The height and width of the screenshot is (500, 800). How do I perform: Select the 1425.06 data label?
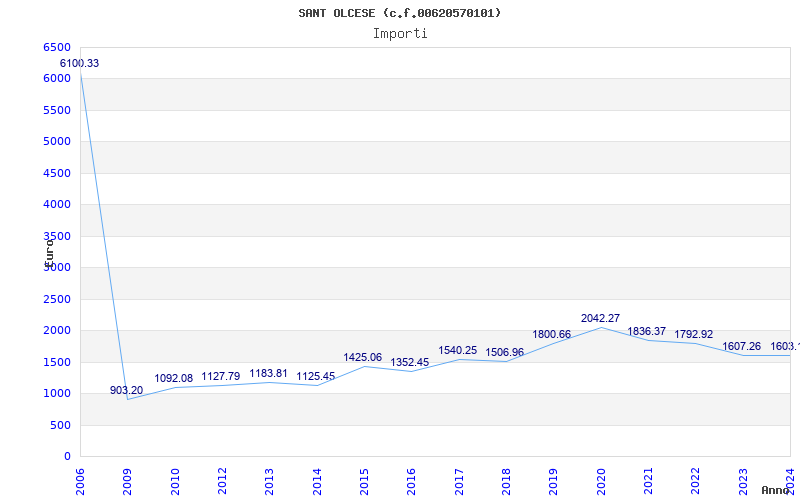(363, 357)
